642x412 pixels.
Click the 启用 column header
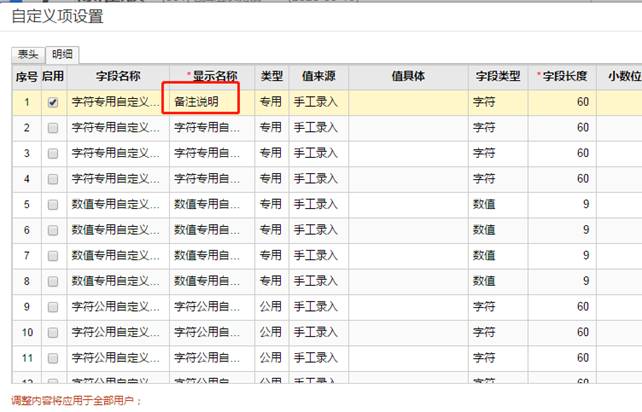click(53, 76)
